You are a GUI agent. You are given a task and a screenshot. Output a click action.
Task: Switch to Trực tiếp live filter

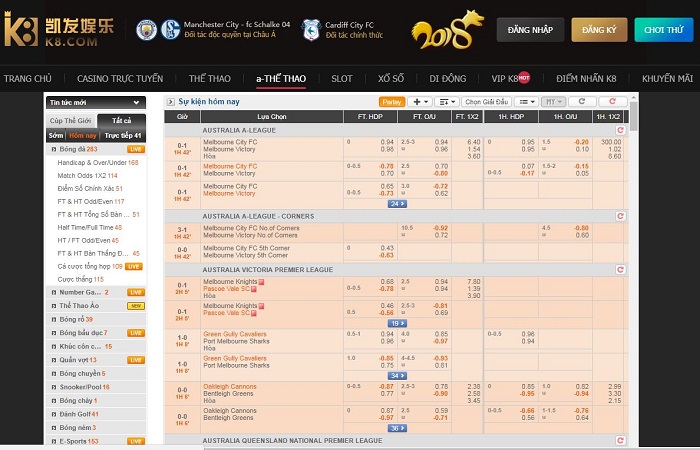click(124, 135)
